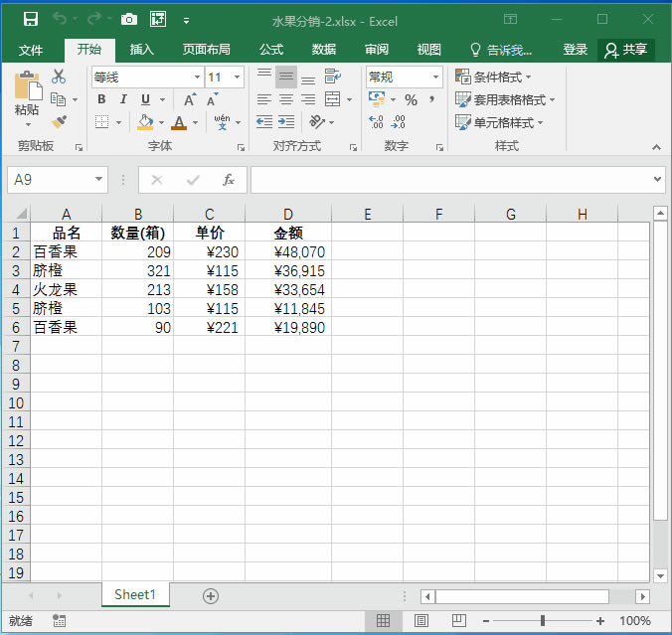Toggle italic formatting
This screenshot has height=635, width=672.
(123, 99)
